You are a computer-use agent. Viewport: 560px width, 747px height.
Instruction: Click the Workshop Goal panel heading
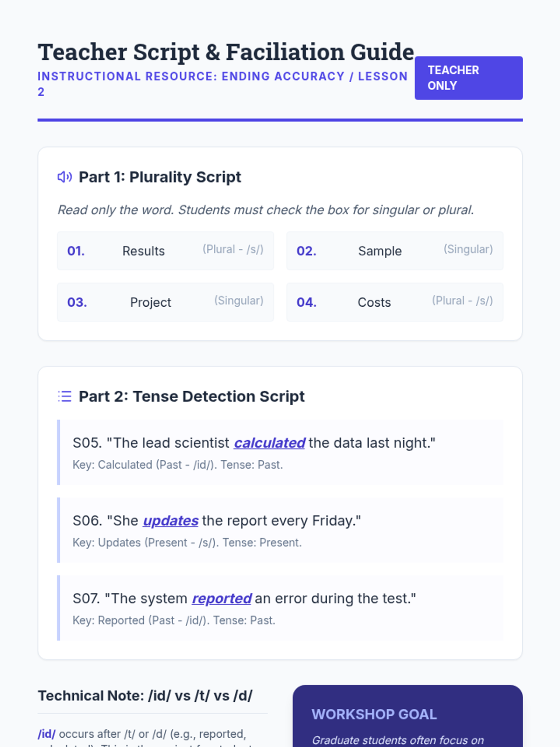pyautogui.click(x=374, y=714)
